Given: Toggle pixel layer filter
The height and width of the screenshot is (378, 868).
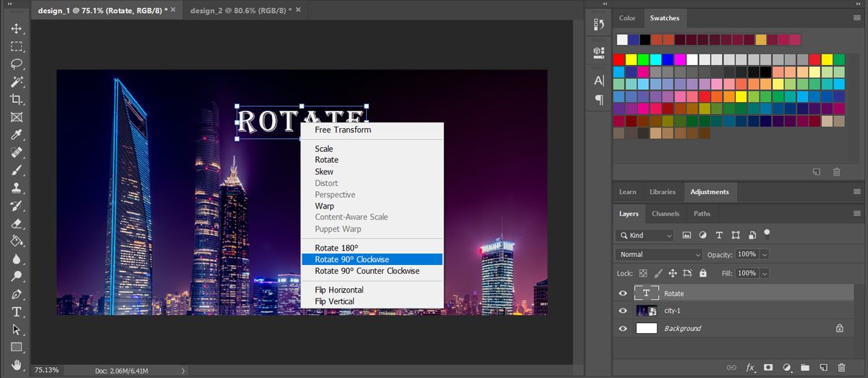Looking at the screenshot, I should coord(686,235).
